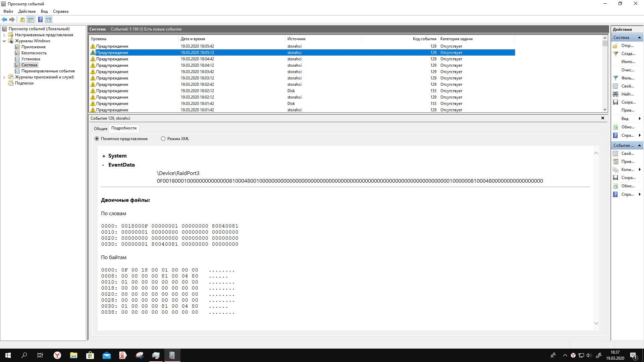Screen dimensions: 644x362
Task: Open Установка log in tree
Action: 30,59
